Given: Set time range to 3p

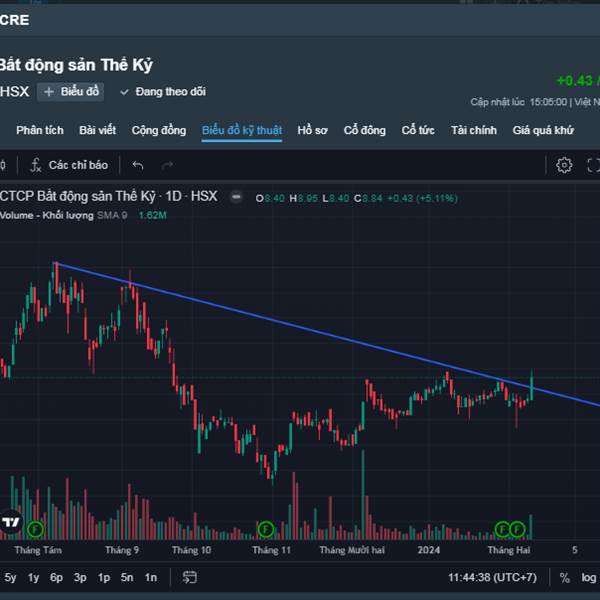Looking at the screenshot, I should point(80,577).
